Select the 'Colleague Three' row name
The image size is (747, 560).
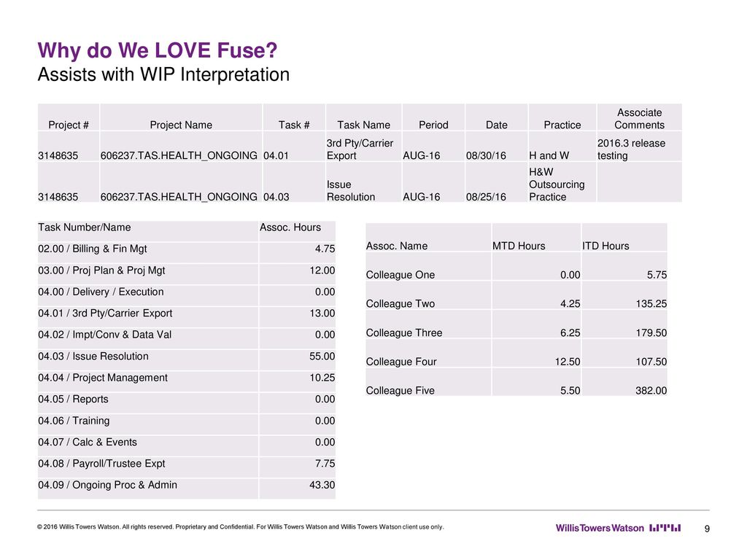point(404,332)
